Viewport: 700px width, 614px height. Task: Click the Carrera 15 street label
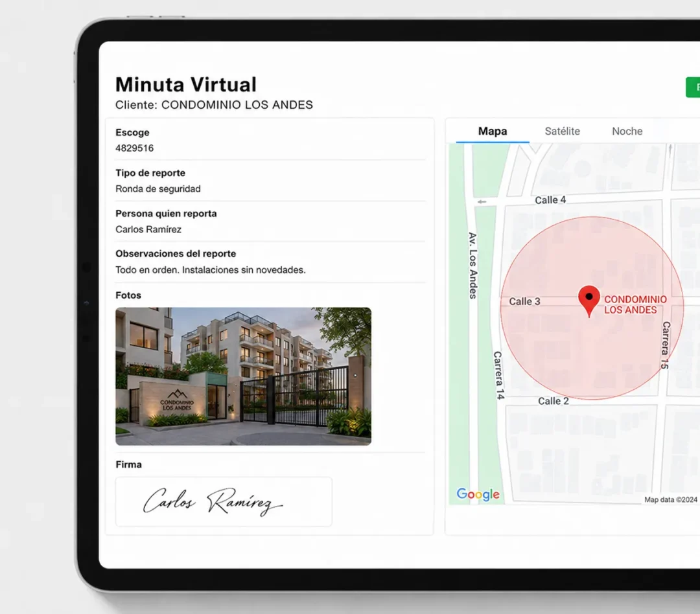[x=665, y=345]
